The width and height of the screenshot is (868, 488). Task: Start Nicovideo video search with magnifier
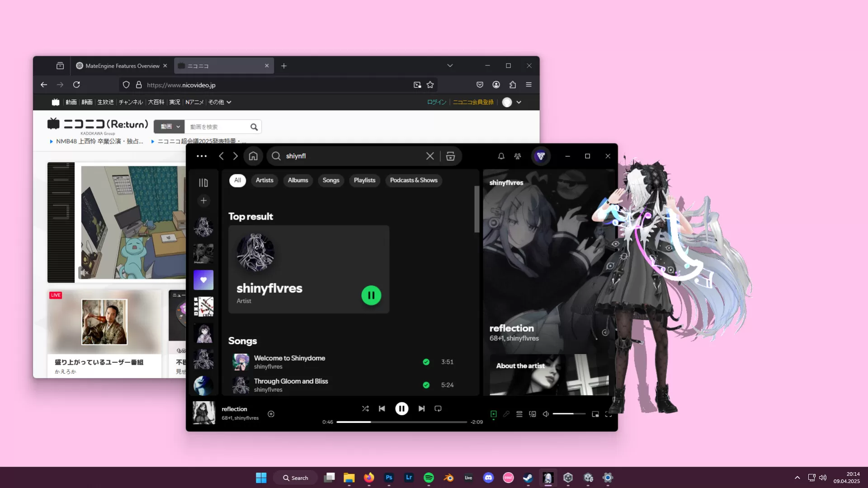[x=254, y=127]
